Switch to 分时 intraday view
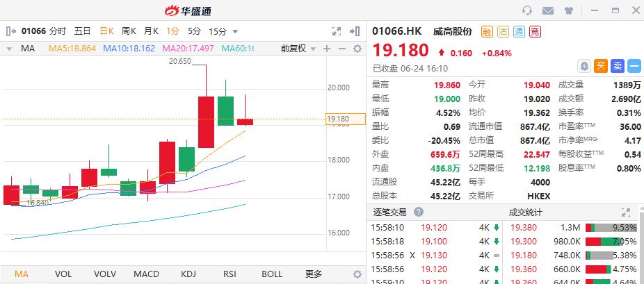644x284 pixels. [x=58, y=31]
